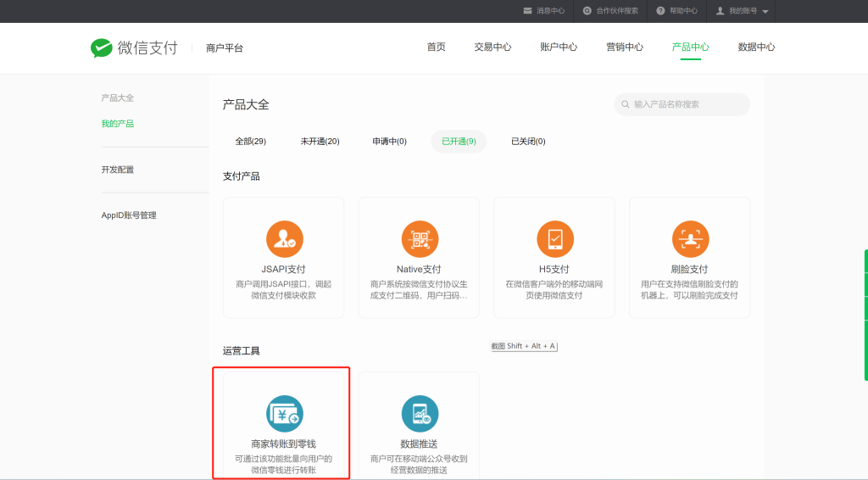Open 营销中心 in top navigation
Viewport: 868px width, 480px height.
625,47
